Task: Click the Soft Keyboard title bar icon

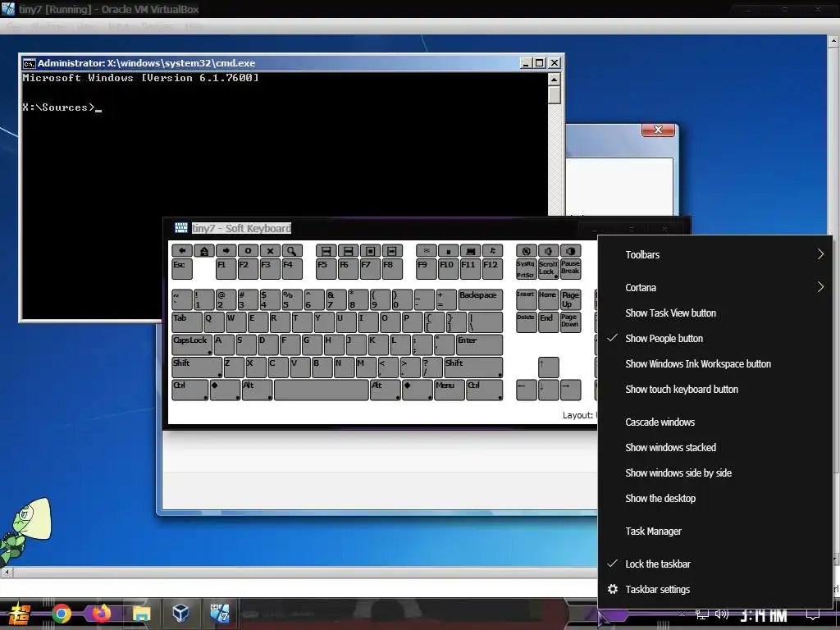Action: point(181,228)
